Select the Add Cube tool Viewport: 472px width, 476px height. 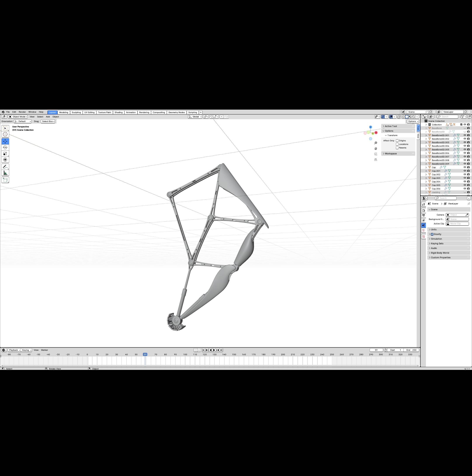5,180
